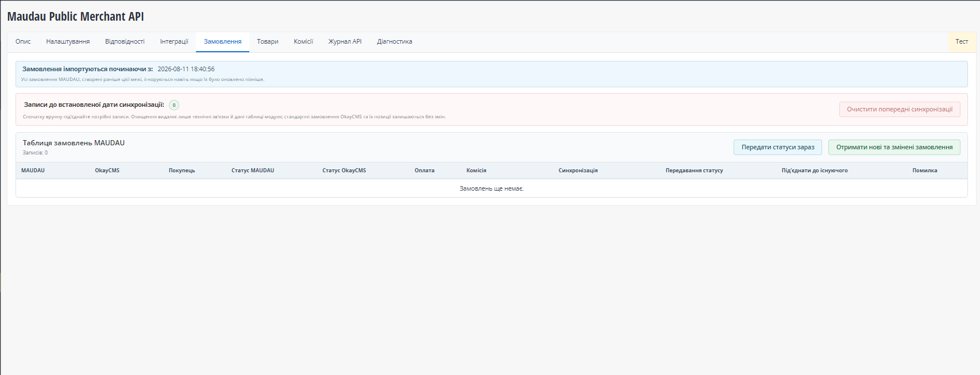Viewport: 980px width, 375px height.
Task: Click the Передавання статусу column header
Action: (x=695, y=171)
